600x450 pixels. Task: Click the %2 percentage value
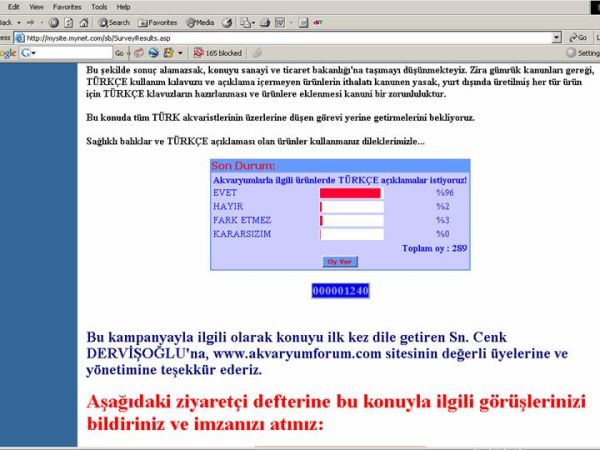[x=443, y=207]
